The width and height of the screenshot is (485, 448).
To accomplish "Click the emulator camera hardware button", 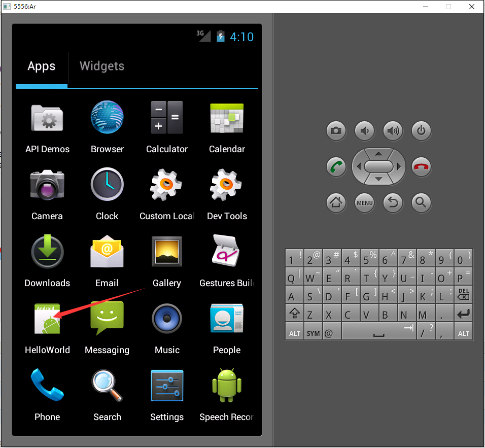I will [336, 130].
